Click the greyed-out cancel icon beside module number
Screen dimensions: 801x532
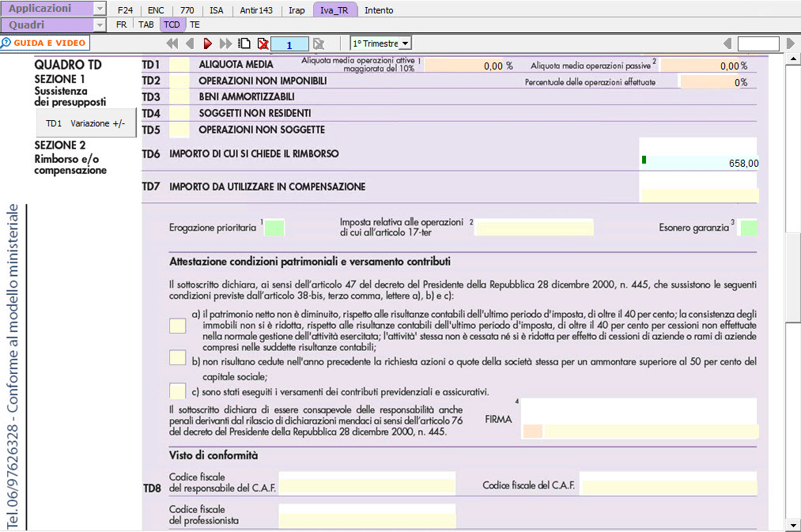click(319, 44)
